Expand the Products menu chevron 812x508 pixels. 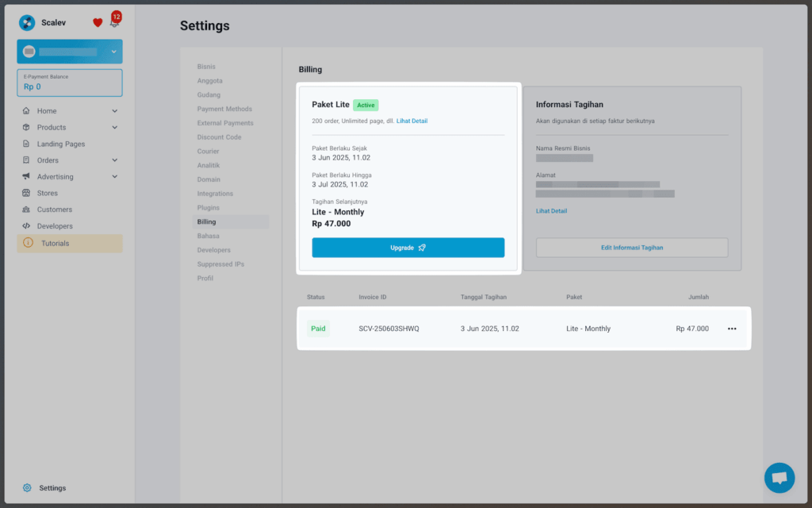[x=114, y=125]
